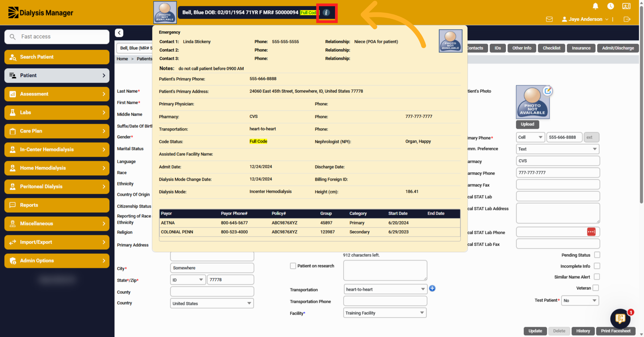
Task: Expand In-Center Hemodialysis menu
Action: [57, 150]
